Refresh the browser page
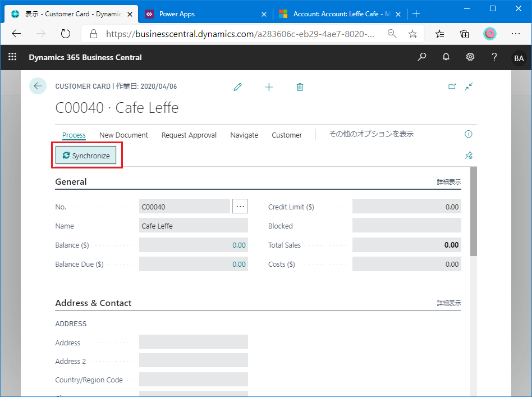532x397 pixels. click(66, 34)
